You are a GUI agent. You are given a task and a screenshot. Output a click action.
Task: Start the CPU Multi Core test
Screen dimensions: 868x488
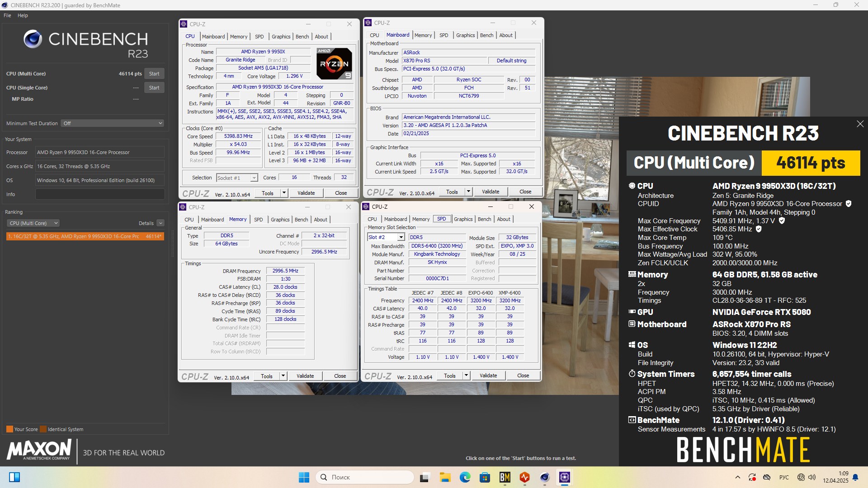point(154,74)
